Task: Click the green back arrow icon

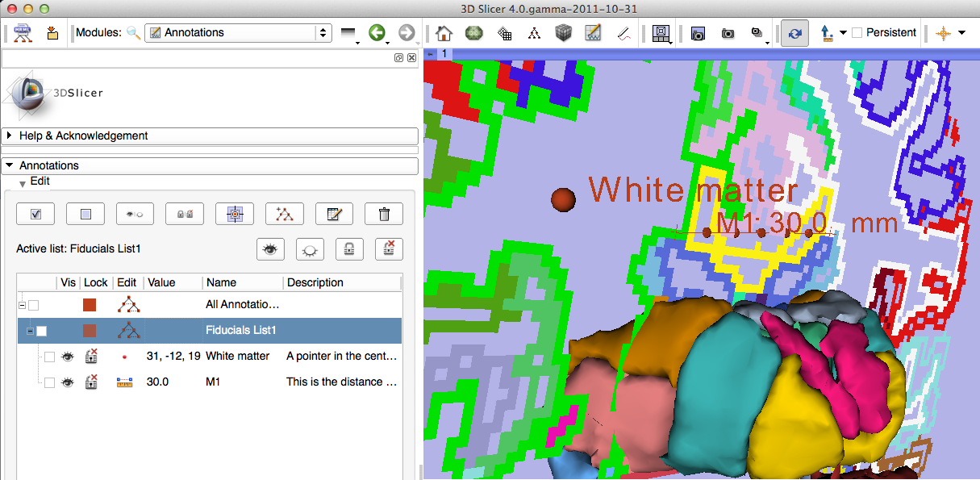Action: (x=377, y=33)
